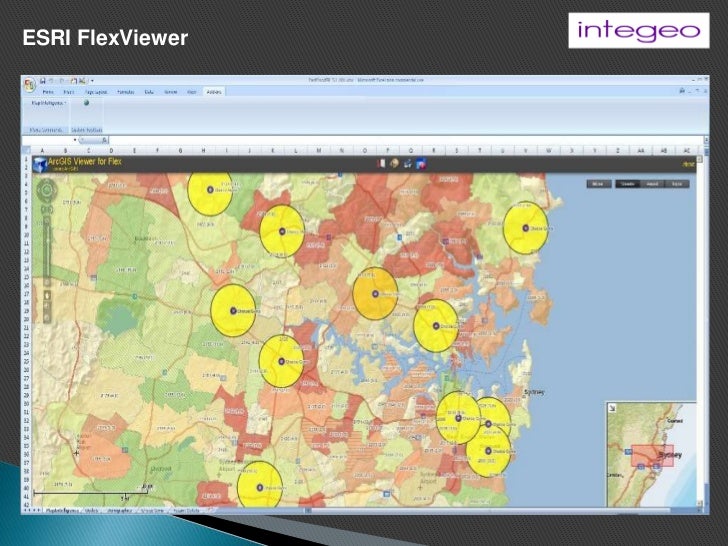
Task: Switch to the Home ribbon tab
Action: [48, 92]
